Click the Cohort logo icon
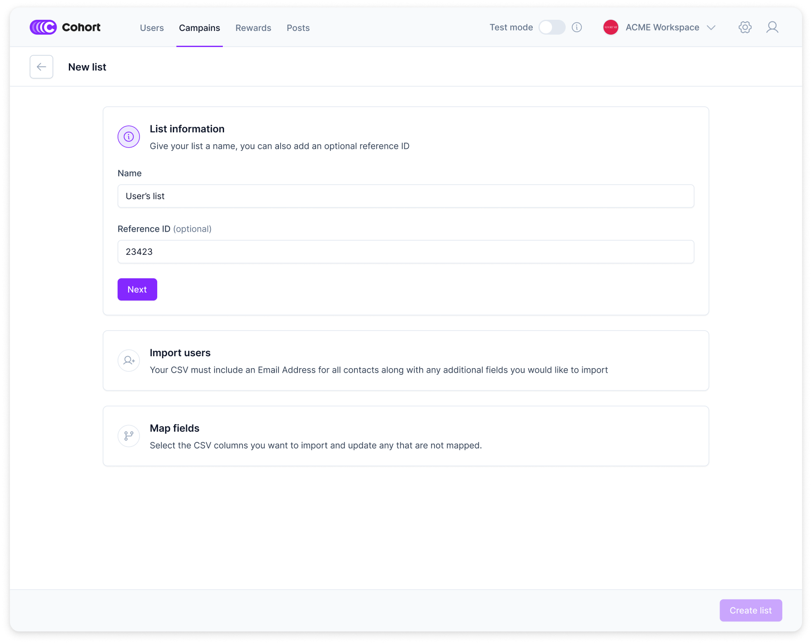The image size is (812, 644). 43,27
